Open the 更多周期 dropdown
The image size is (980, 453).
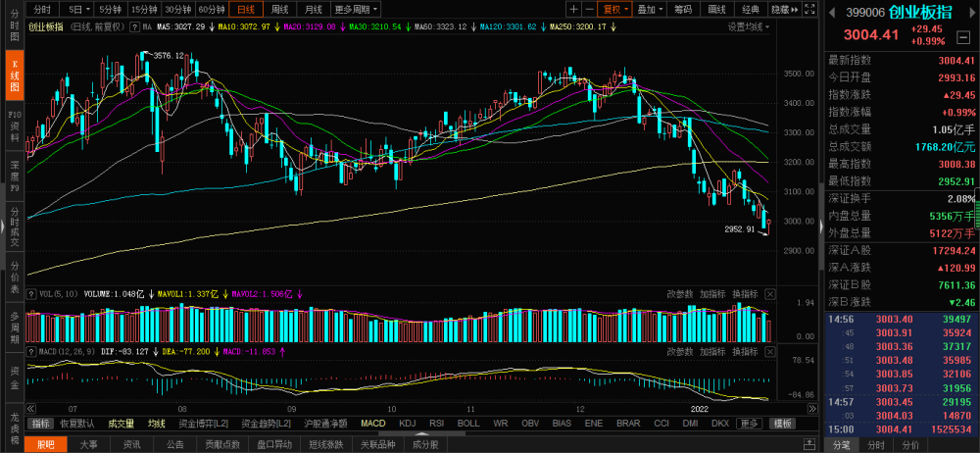pyautogui.click(x=357, y=10)
